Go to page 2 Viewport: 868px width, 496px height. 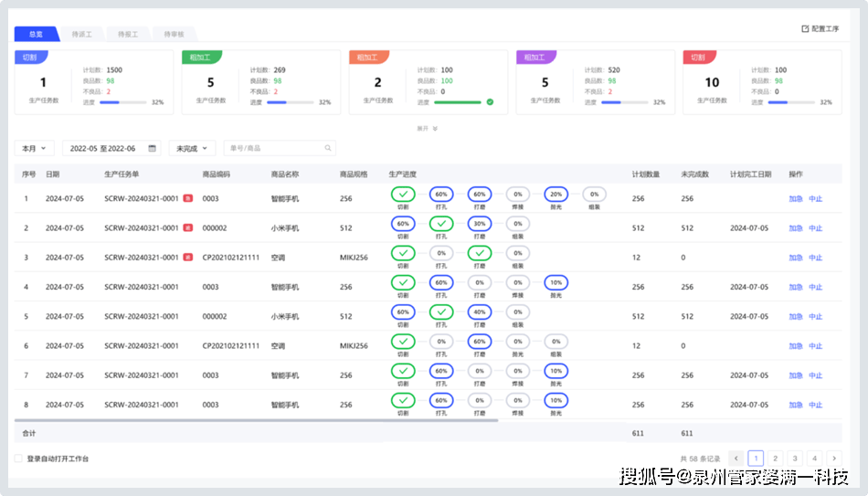click(x=775, y=459)
